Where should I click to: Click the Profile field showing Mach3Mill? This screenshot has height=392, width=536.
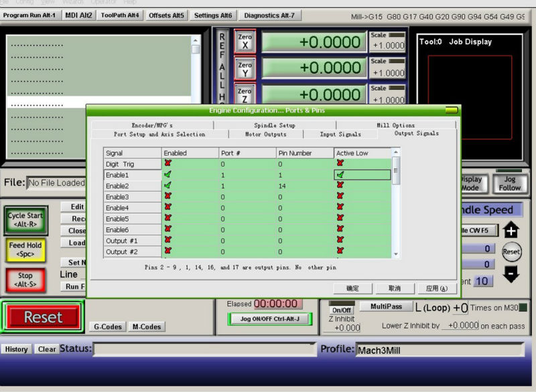440,350
